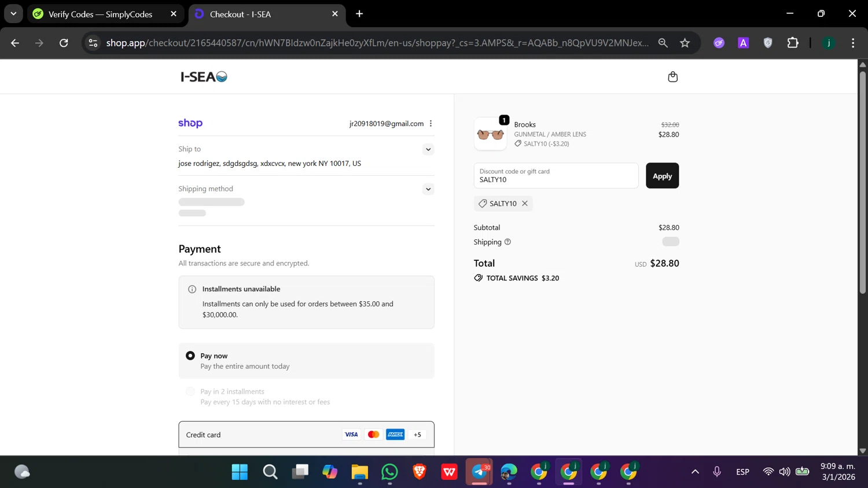Click the page vertical scrollbar
Image resolution: width=868 pixels, height=488 pixels.
862,183
